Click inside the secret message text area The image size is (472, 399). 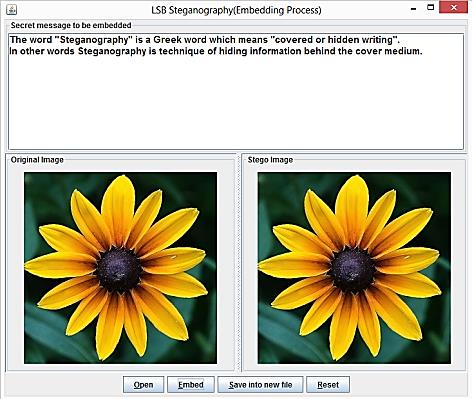[236, 92]
